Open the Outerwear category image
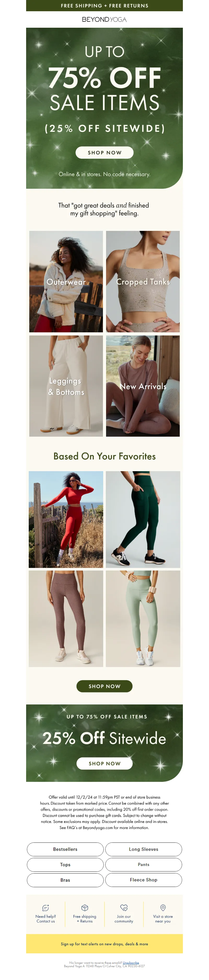The image size is (209, 980). pyautogui.click(x=66, y=282)
